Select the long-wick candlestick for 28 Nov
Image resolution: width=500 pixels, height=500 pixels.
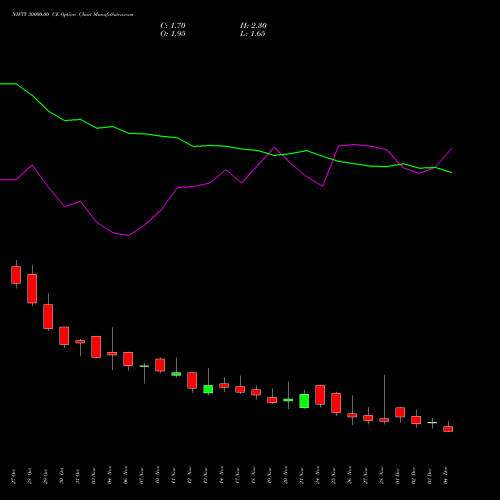click(384, 420)
